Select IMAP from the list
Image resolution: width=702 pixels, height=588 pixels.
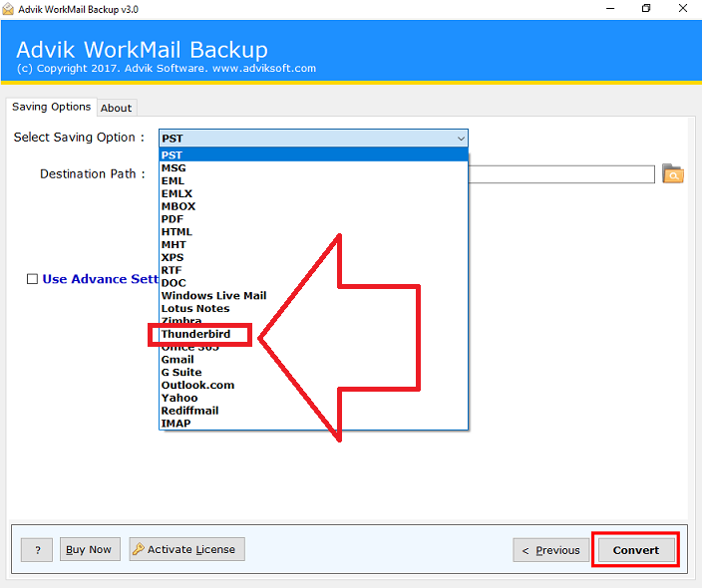(x=313, y=423)
